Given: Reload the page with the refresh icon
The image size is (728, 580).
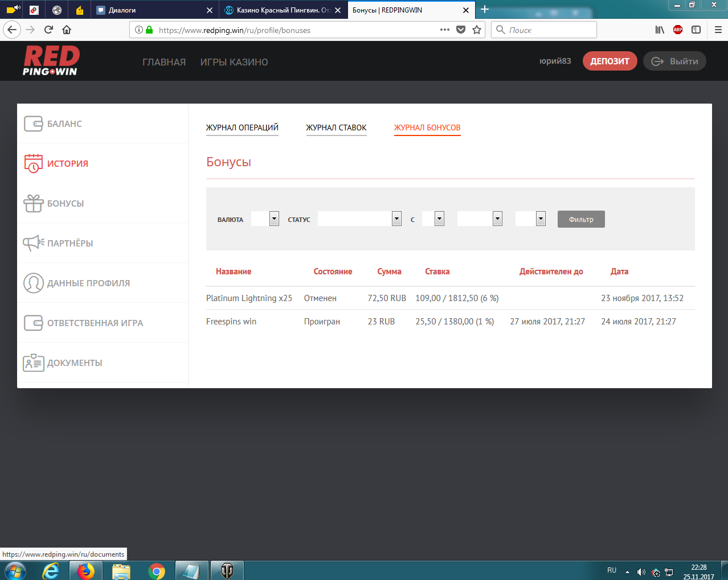Looking at the screenshot, I should (x=48, y=30).
